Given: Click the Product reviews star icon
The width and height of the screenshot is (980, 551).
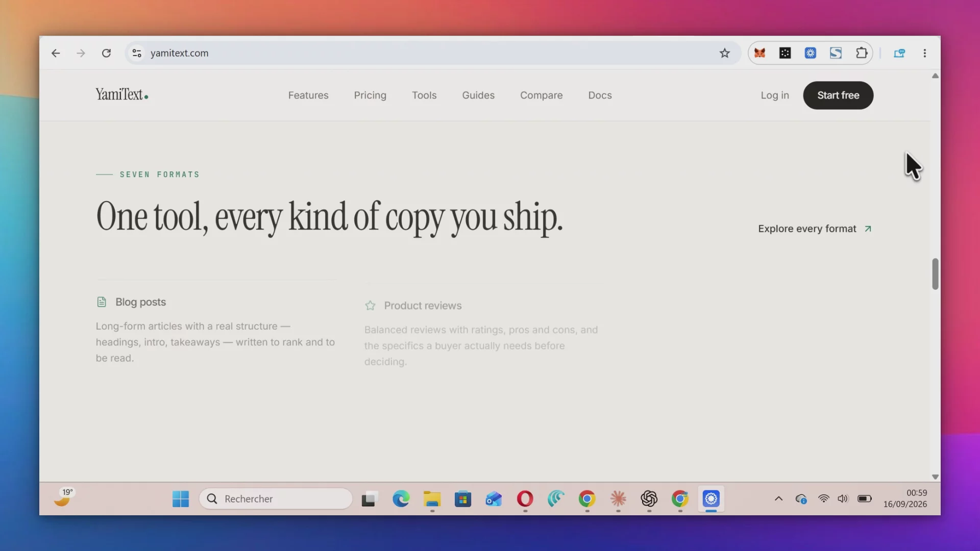Looking at the screenshot, I should coord(370,306).
